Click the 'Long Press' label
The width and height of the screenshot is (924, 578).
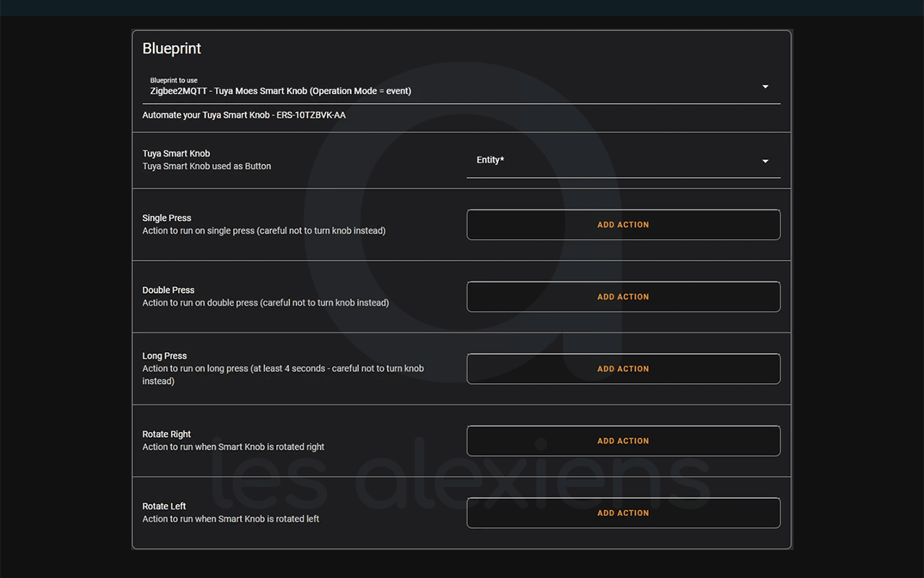pos(165,355)
